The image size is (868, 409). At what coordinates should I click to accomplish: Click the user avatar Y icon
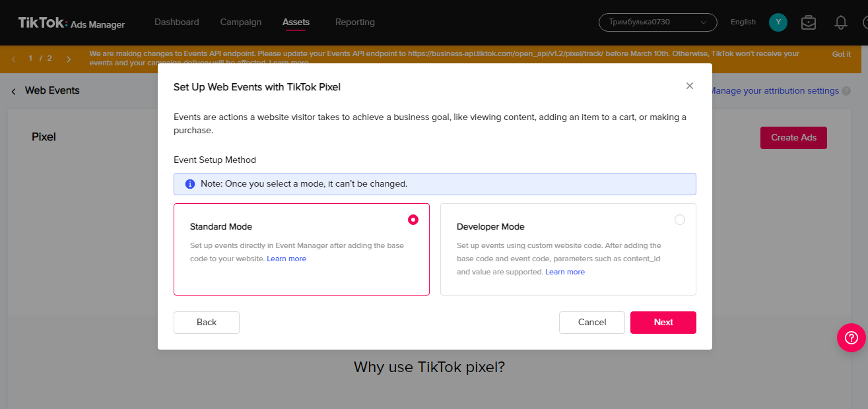click(778, 22)
